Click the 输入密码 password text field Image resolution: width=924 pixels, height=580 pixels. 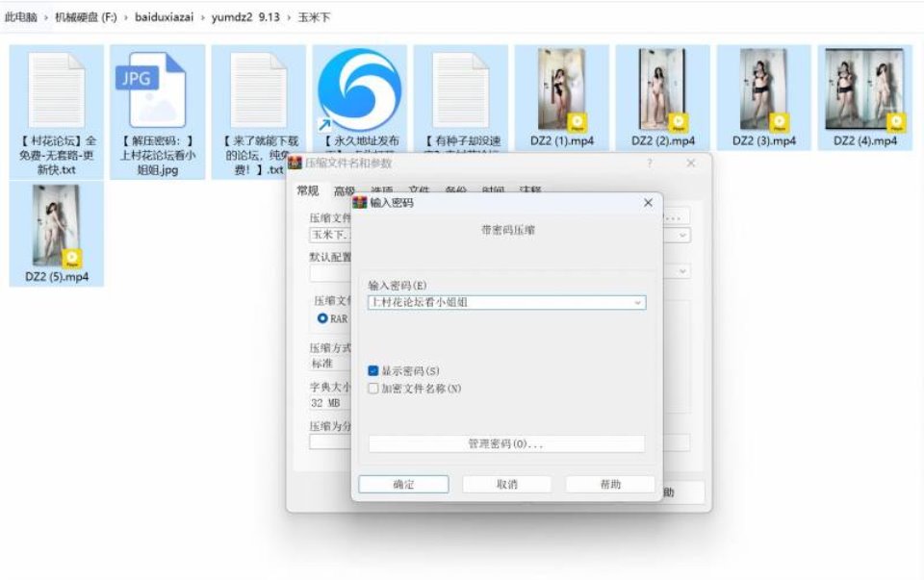497,302
